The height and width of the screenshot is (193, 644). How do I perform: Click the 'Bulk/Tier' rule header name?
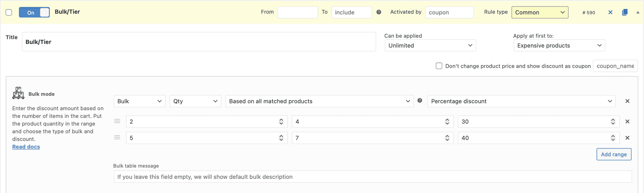coord(67,12)
